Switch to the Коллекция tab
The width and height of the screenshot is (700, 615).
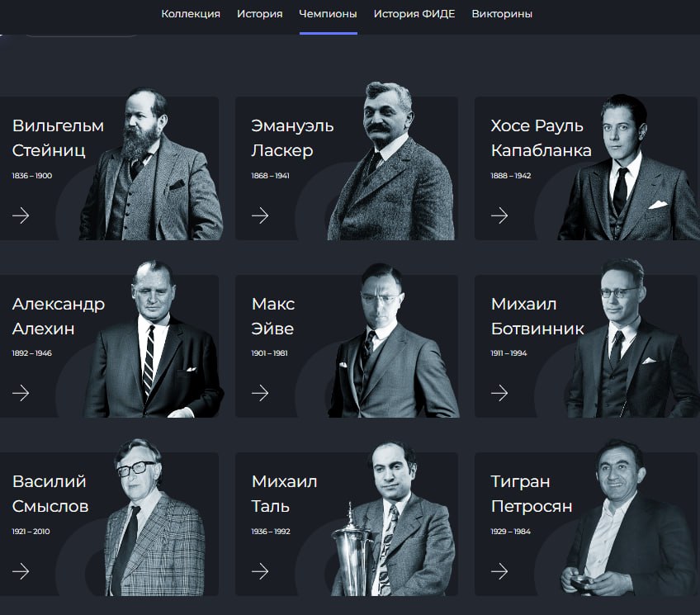[x=191, y=14]
